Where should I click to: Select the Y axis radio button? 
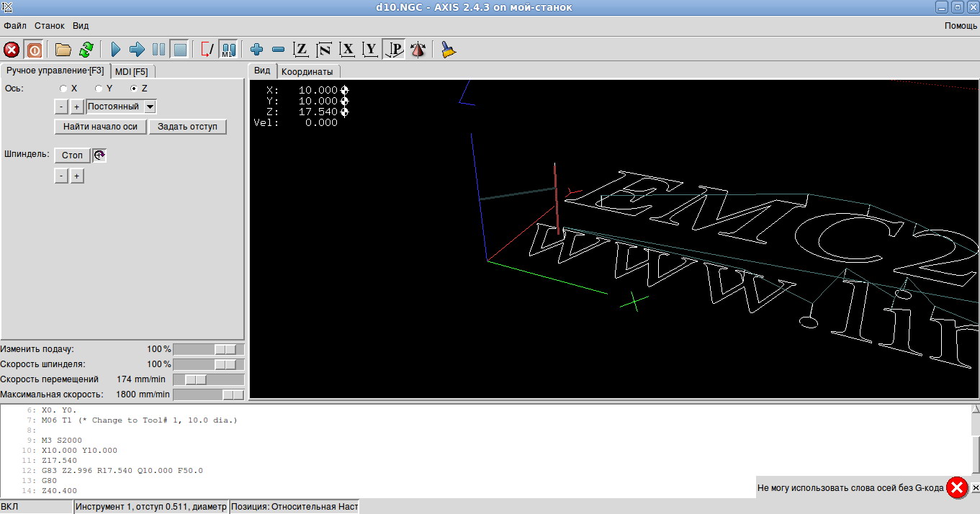coord(99,89)
